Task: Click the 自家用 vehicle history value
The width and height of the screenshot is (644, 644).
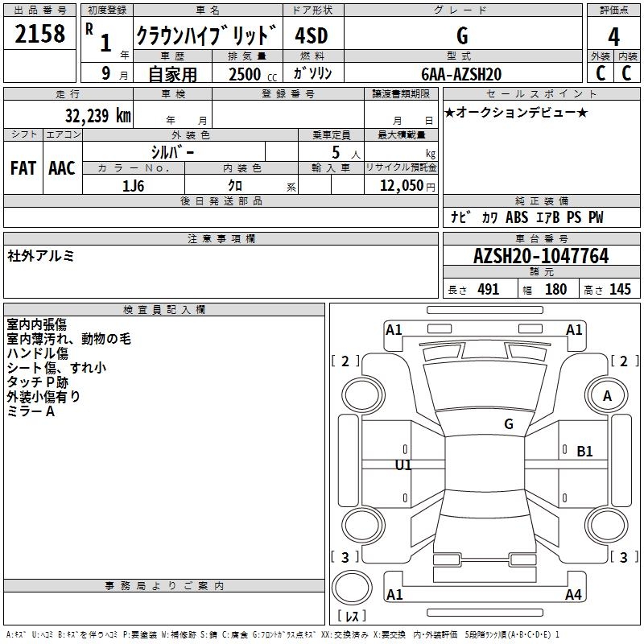Action: pos(172,74)
